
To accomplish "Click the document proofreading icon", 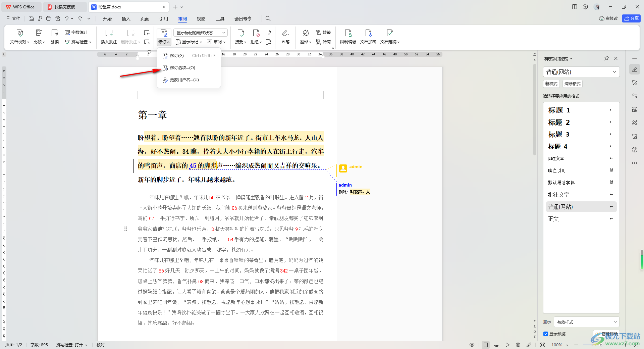I will click(19, 33).
